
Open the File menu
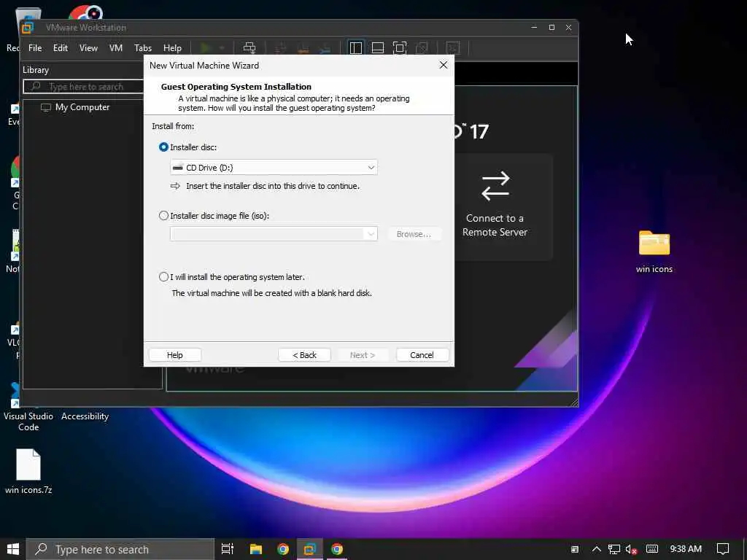[35, 48]
